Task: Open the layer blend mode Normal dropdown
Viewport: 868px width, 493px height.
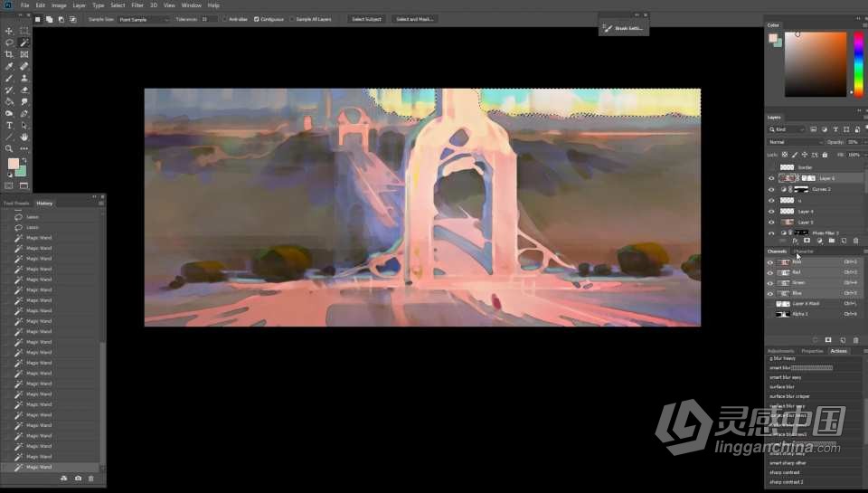Action: (796, 142)
